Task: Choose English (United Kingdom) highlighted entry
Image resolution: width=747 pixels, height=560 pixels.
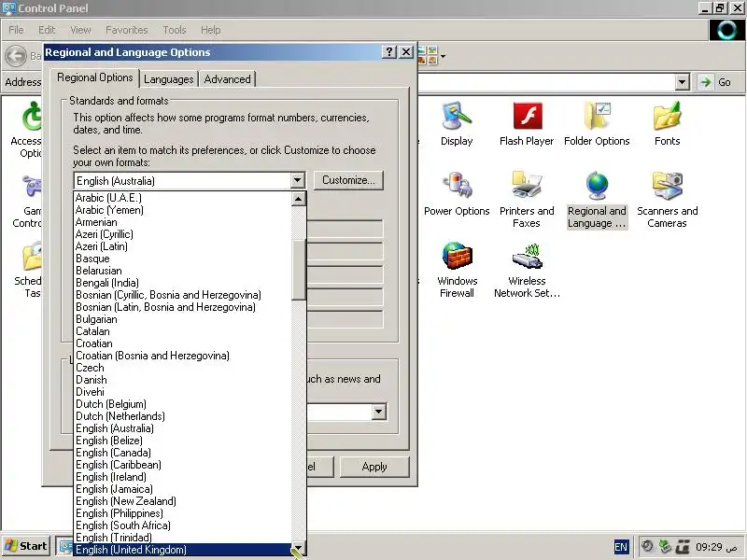Action: 183,550
